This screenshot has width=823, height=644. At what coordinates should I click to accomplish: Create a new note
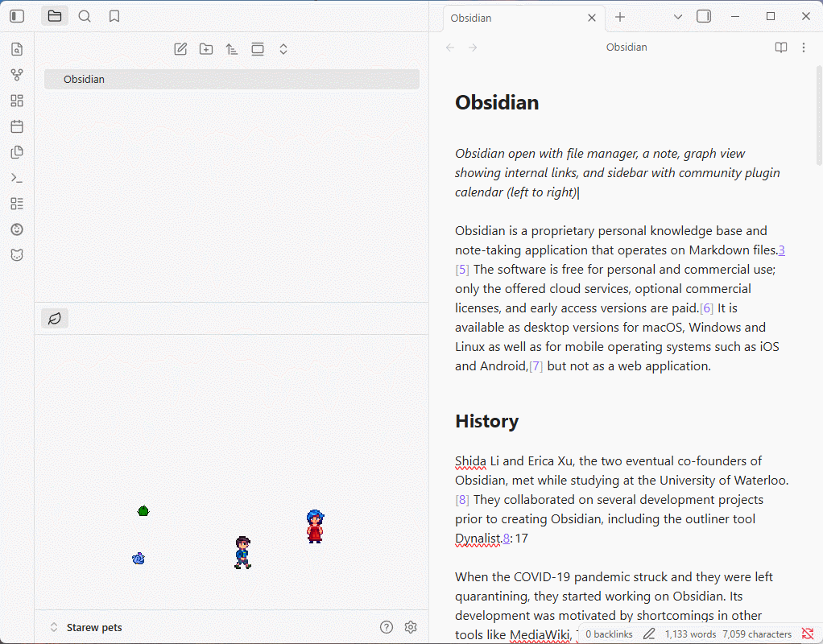[x=180, y=49]
